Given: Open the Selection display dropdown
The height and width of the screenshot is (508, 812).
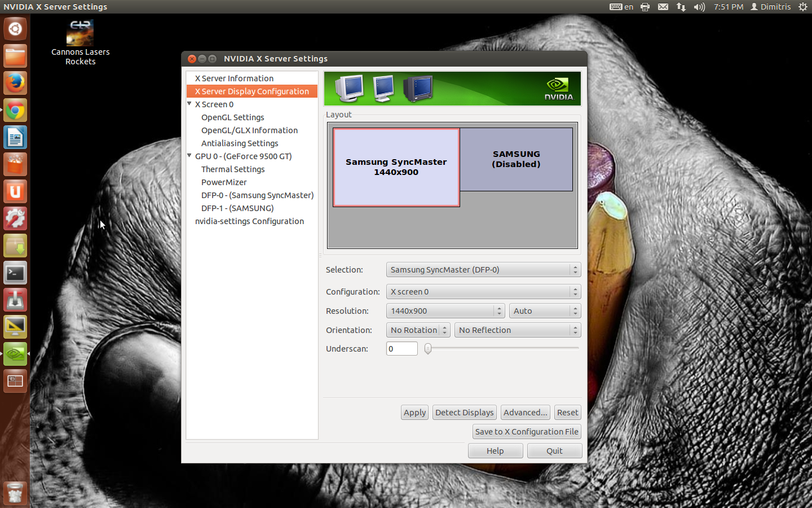Looking at the screenshot, I should coord(483,270).
